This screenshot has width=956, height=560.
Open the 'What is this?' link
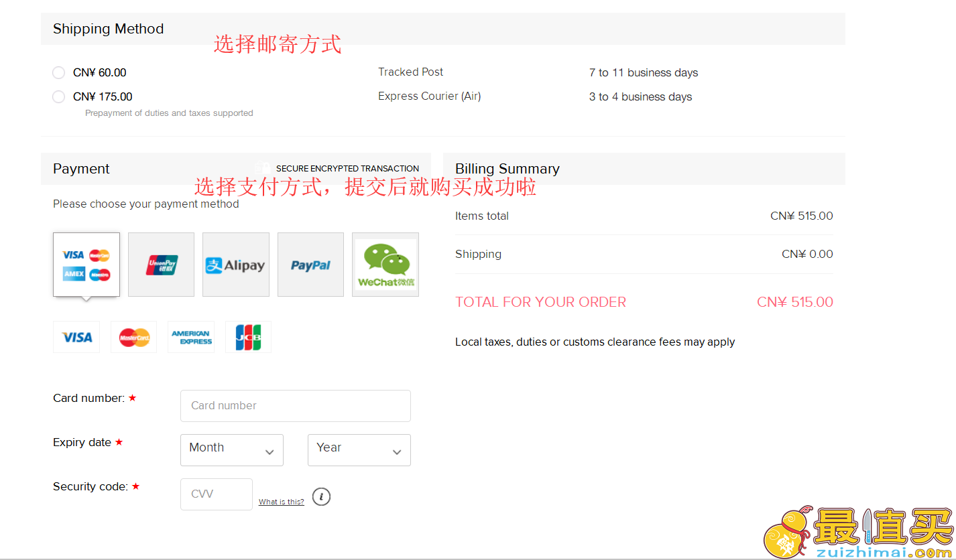point(282,502)
